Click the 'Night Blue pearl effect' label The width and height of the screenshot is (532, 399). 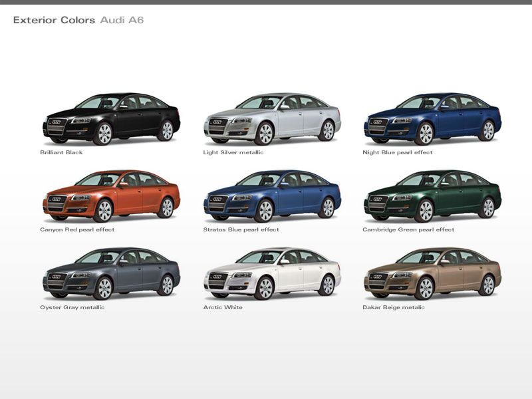pos(398,153)
